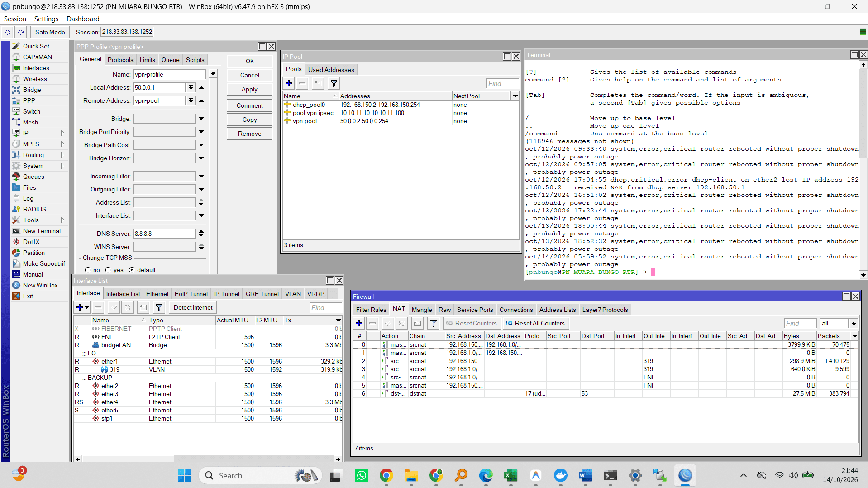Viewport: 868px width, 488px height.
Task: Click the Apply button in PPP Profile
Action: click(x=249, y=89)
